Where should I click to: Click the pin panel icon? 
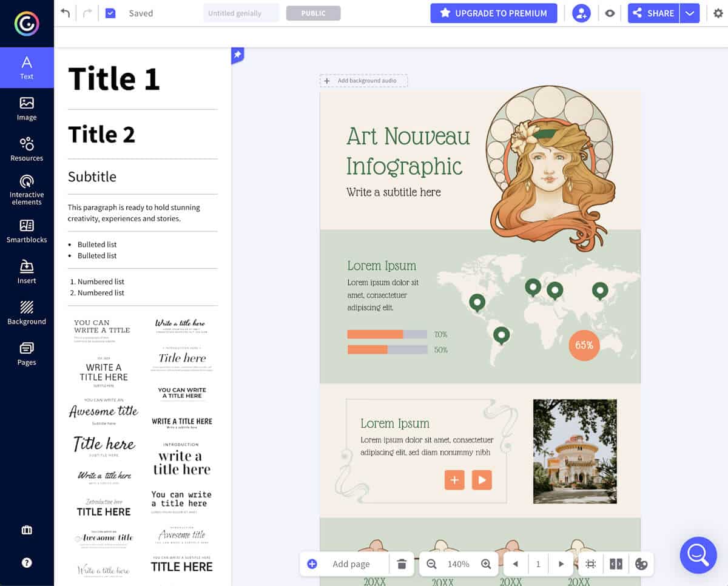click(237, 55)
